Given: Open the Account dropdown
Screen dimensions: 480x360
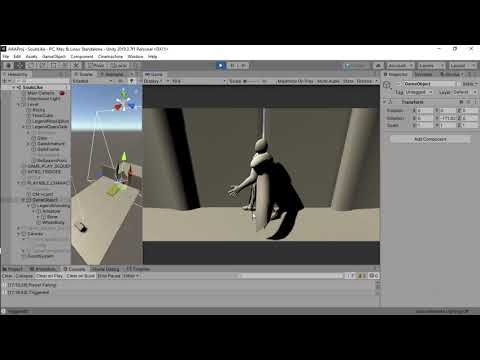Looking at the screenshot, I should point(400,66).
